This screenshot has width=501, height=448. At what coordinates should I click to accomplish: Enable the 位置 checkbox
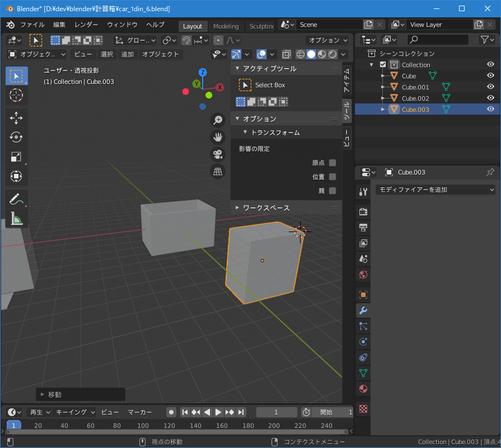tap(333, 177)
